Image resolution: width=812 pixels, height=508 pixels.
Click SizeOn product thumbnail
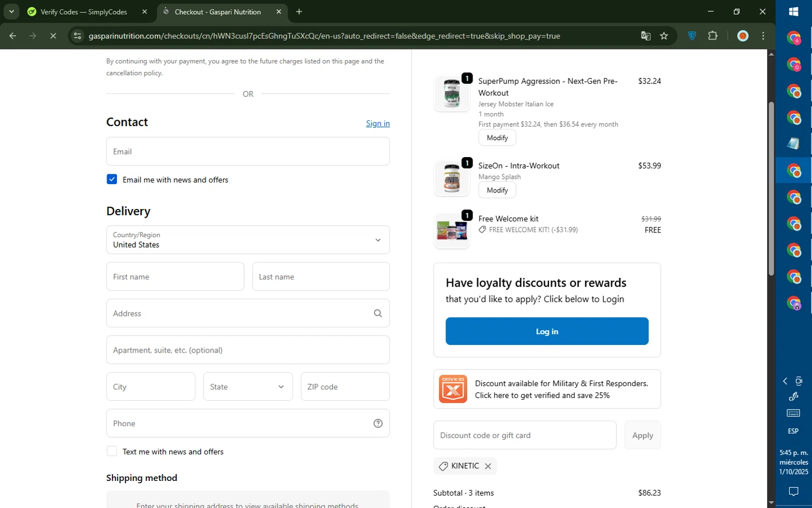pos(452,178)
